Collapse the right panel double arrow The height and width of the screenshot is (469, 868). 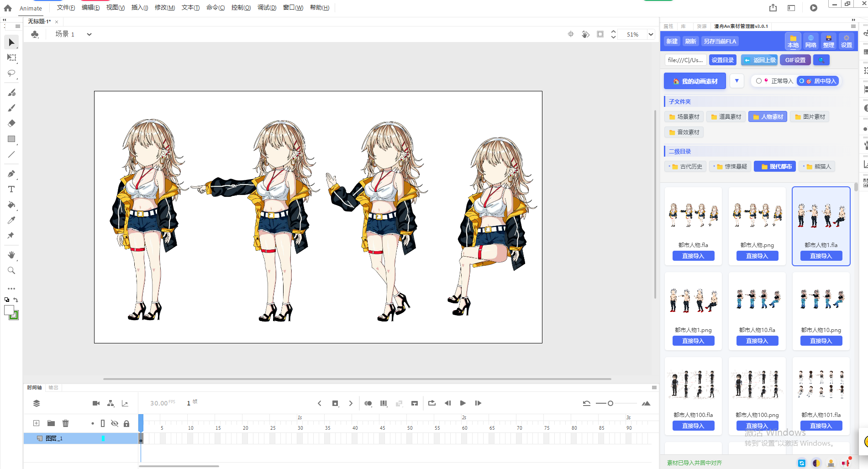[x=853, y=20]
